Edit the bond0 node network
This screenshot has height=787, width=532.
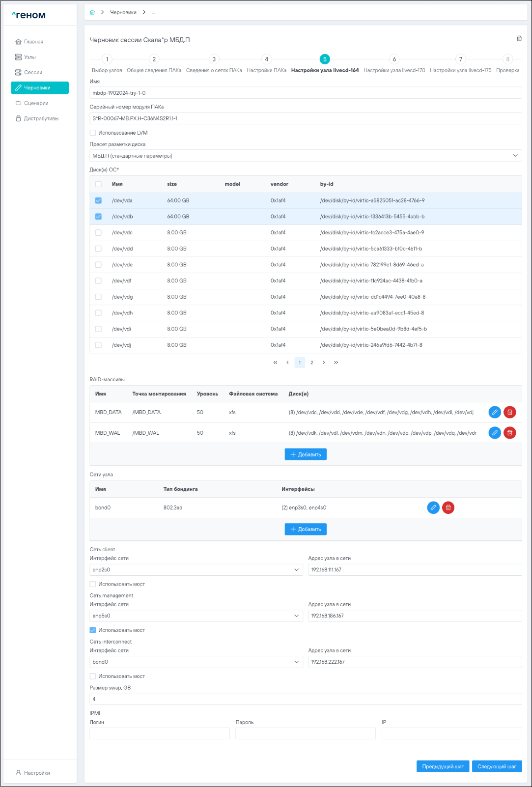[x=433, y=507]
